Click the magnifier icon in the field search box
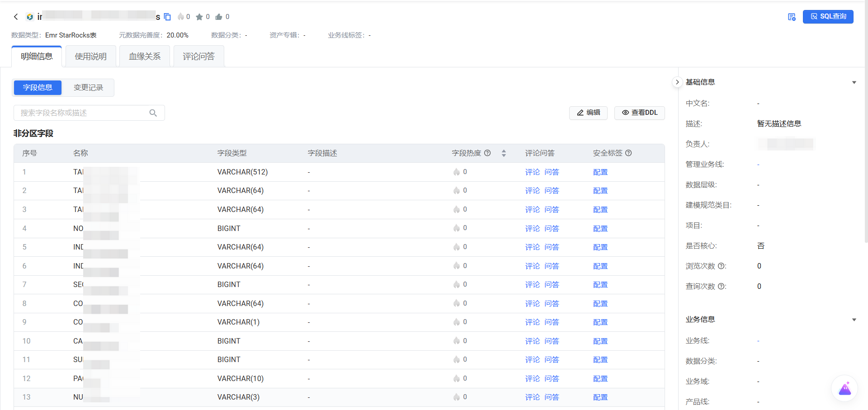Viewport: 868px width, 410px height. click(153, 113)
